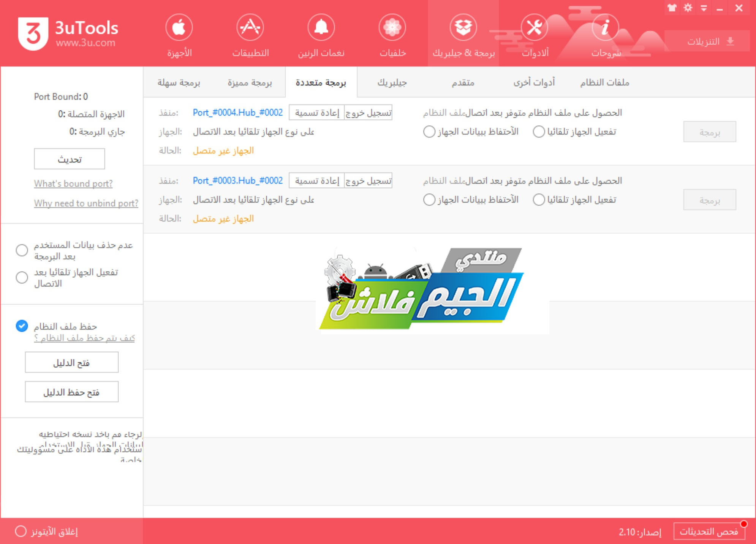Uncheck حفظ ملف النظام checkbox

coord(22,326)
